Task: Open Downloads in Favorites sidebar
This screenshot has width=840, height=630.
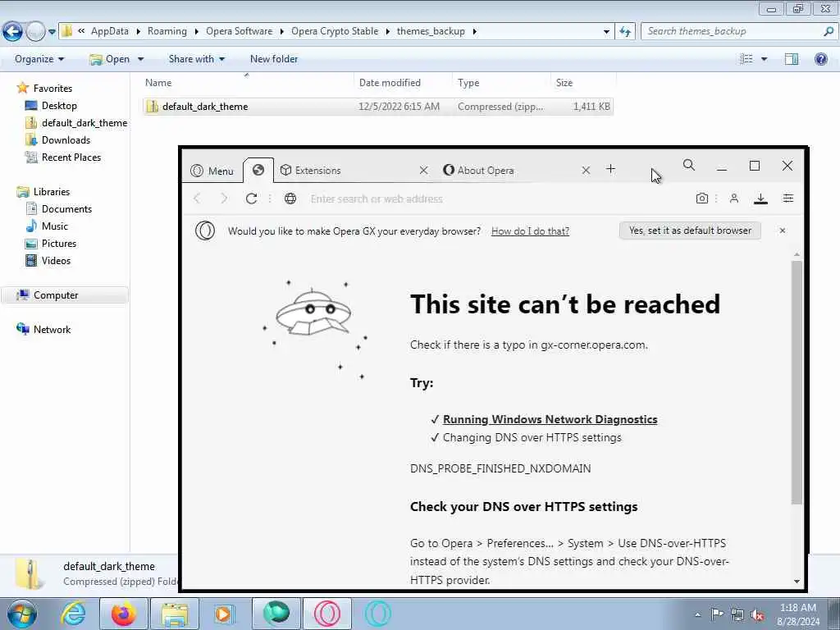Action: (66, 139)
